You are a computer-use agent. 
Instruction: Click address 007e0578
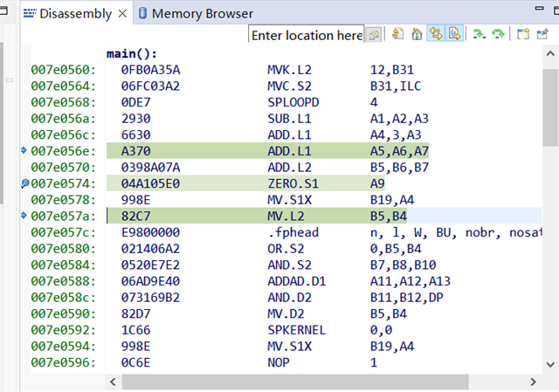(63, 200)
